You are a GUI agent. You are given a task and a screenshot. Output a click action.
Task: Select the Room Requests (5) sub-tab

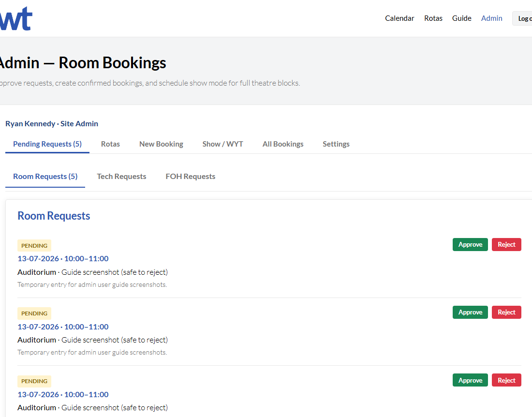[45, 177]
